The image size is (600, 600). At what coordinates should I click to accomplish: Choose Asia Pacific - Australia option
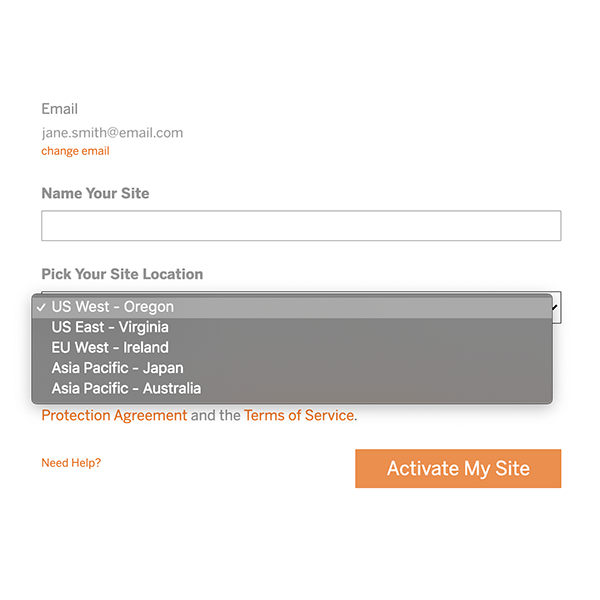click(126, 388)
